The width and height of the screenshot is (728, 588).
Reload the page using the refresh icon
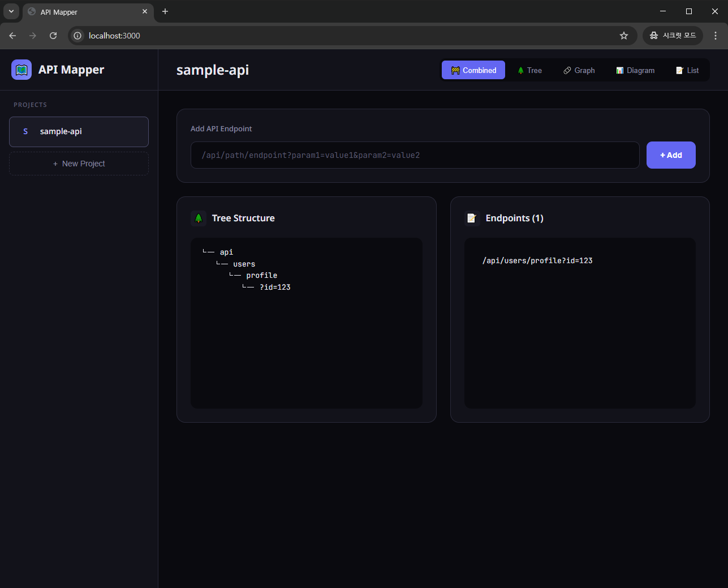tap(53, 36)
